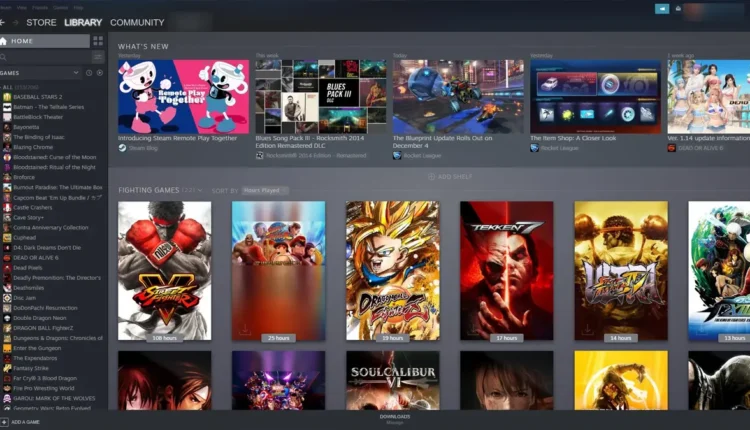Show ready-to-play games only icon
The width and height of the screenshot is (750, 430).
click(x=99, y=73)
